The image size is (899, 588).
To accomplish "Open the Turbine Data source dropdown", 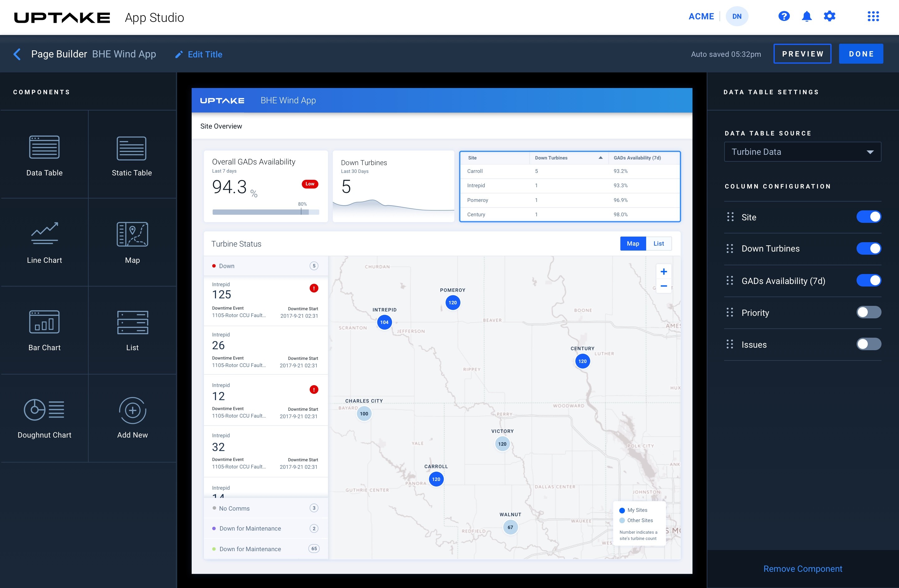I will 802,152.
